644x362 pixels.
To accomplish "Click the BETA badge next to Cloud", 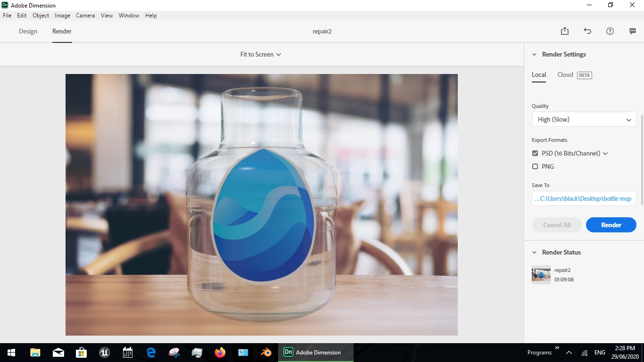I will point(584,75).
